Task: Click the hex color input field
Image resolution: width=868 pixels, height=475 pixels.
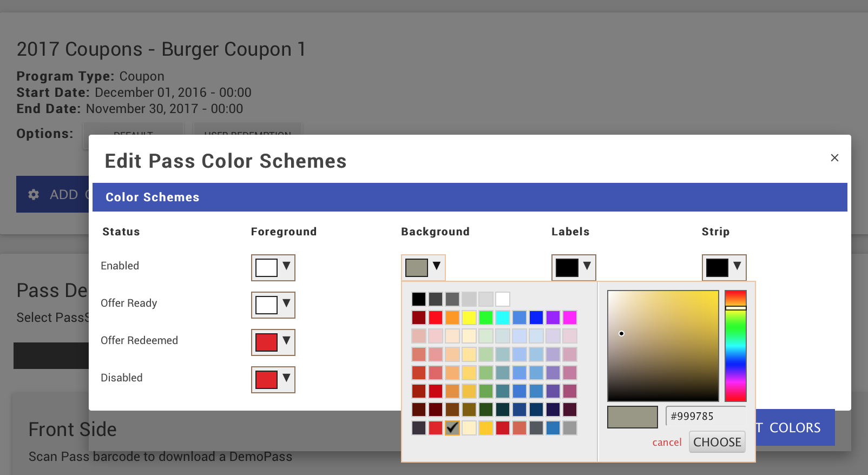Action: tap(705, 416)
